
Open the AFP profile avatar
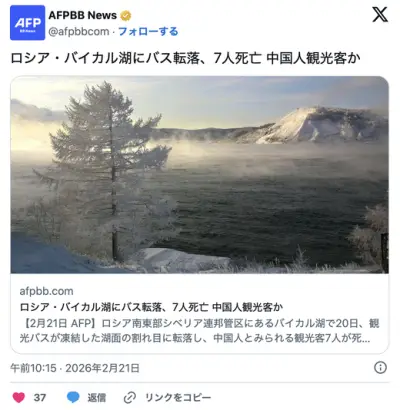[x=27, y=23]
